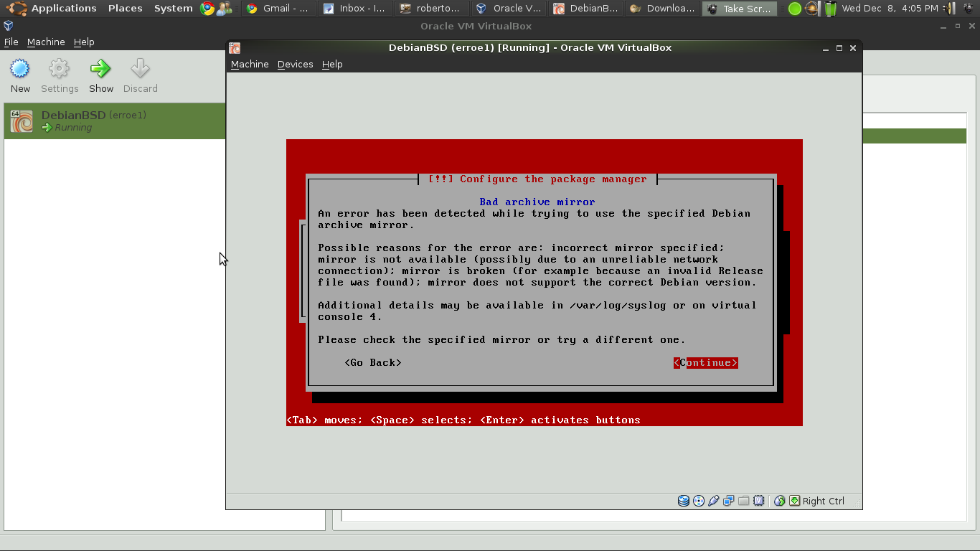Screen dimensions: 980x551
Task: Open the Machine menu in the VM window
Action: [x=250, y=64]
